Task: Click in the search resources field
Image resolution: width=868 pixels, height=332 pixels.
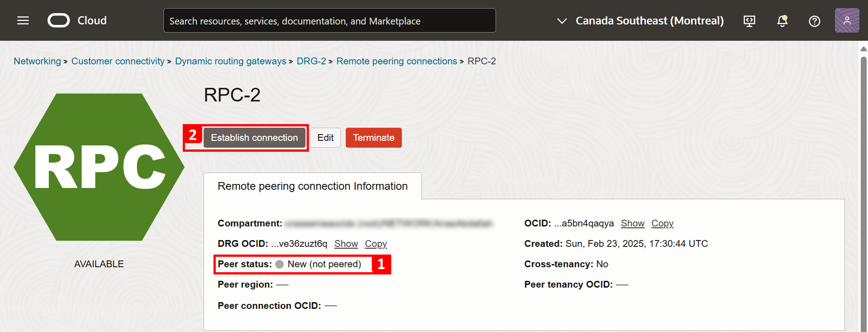Action: (329, 21)
